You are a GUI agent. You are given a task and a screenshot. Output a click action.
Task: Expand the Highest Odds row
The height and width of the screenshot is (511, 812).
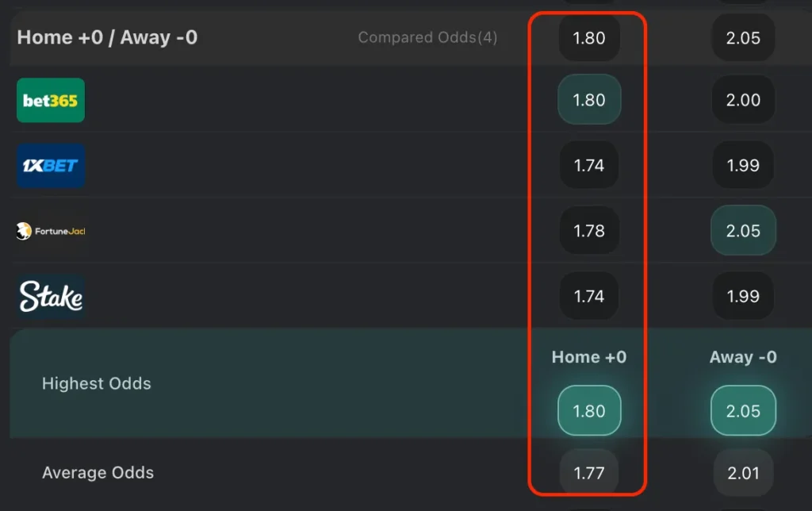tap(97, 383)
